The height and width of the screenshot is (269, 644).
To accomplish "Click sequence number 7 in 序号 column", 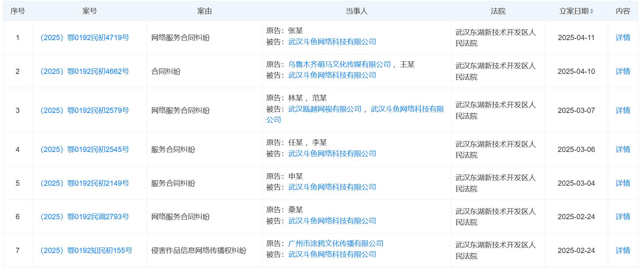I will [18, 251].
